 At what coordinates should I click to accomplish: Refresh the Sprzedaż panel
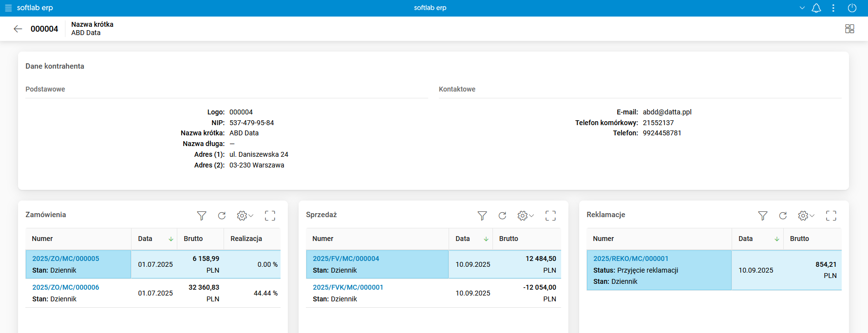pos(502,216)
